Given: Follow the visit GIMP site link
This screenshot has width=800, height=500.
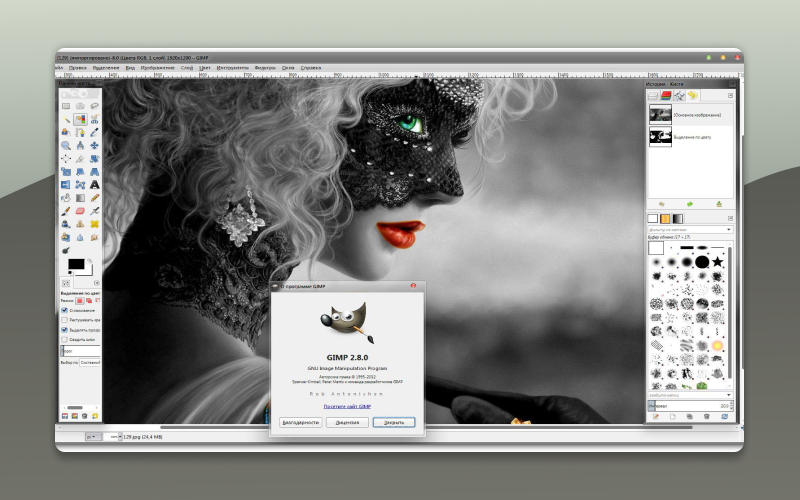Looking at the screenshot, I should click(x=347, y=406).
